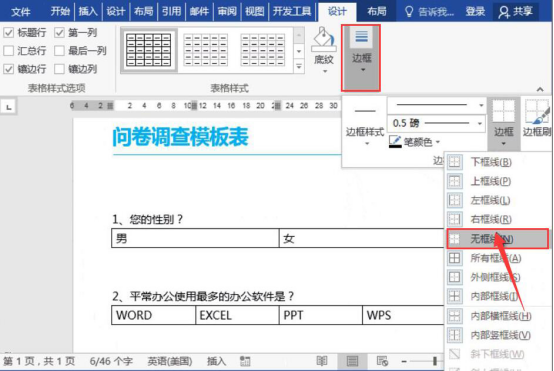Select 无框线(N) no border option
The image size is (554, 371).
(497, 238)
